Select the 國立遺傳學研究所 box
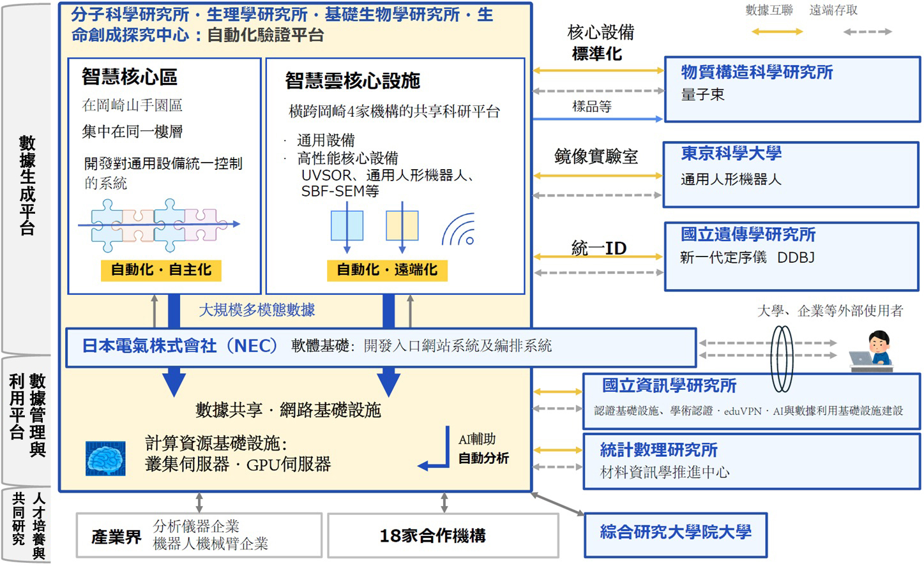The image size is (924, 566). [x=792, y=257]
